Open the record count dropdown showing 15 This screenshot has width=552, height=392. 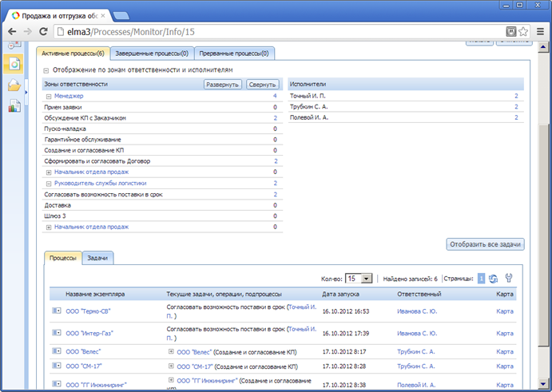coord(359,278)
